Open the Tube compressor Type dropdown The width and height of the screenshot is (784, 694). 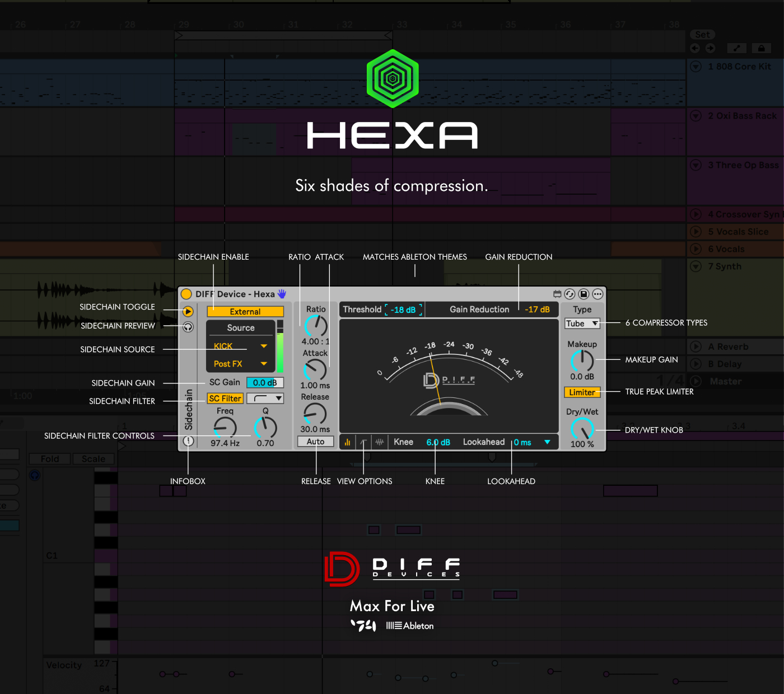pyautogui.click(x=582, y=323)
